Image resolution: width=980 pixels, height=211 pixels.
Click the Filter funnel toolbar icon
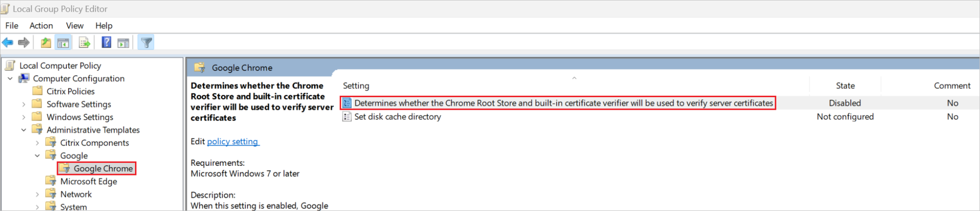click(146, 43)
